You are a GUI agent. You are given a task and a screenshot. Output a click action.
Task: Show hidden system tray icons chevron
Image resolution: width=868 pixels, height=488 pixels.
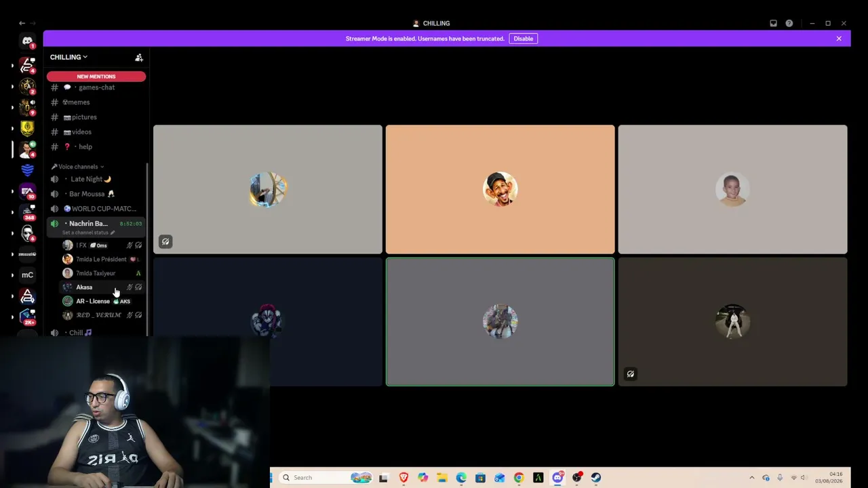point(751,478)
